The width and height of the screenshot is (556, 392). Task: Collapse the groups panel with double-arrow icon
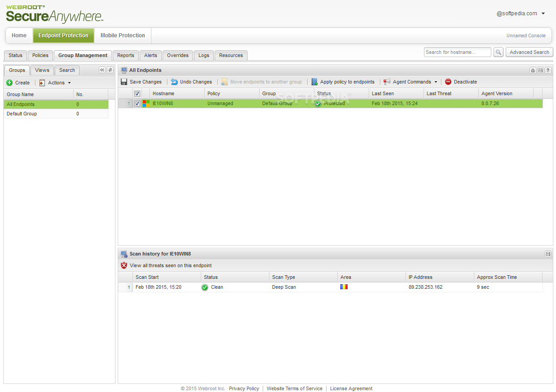[102, 70]
